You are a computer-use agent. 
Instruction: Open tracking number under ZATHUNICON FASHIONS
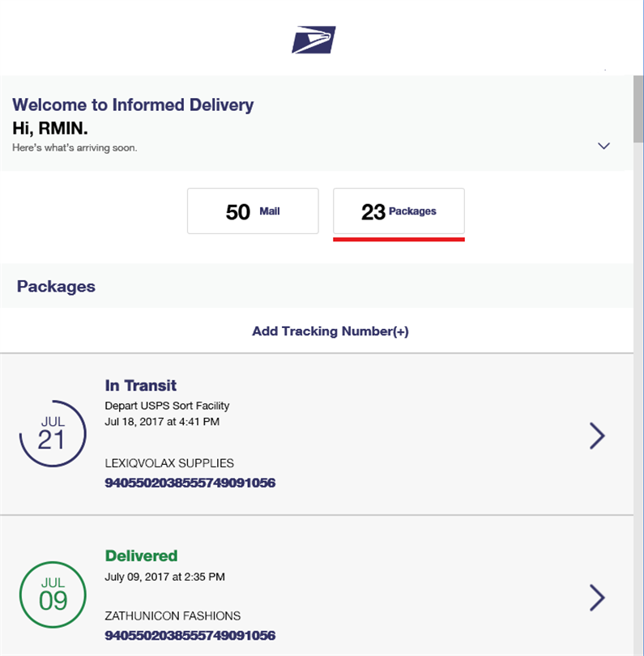pyautogui.click(x=190, y=636)
